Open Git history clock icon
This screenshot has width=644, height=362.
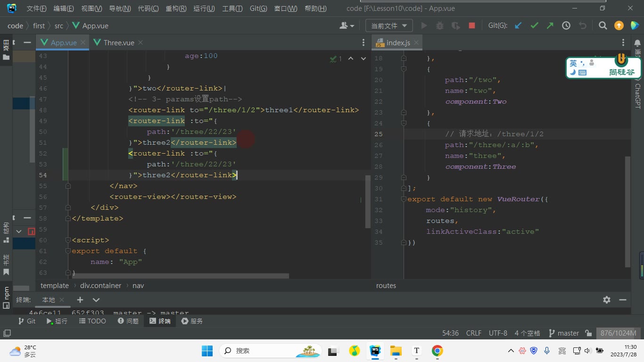click(x=566, y=26)
